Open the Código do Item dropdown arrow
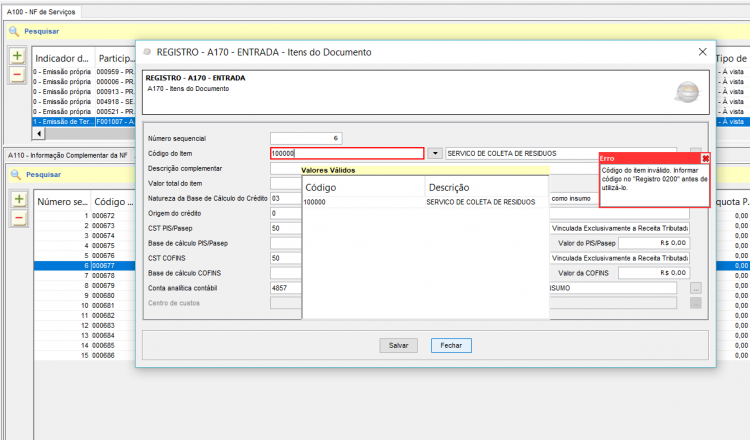 (x=435, y=154)
